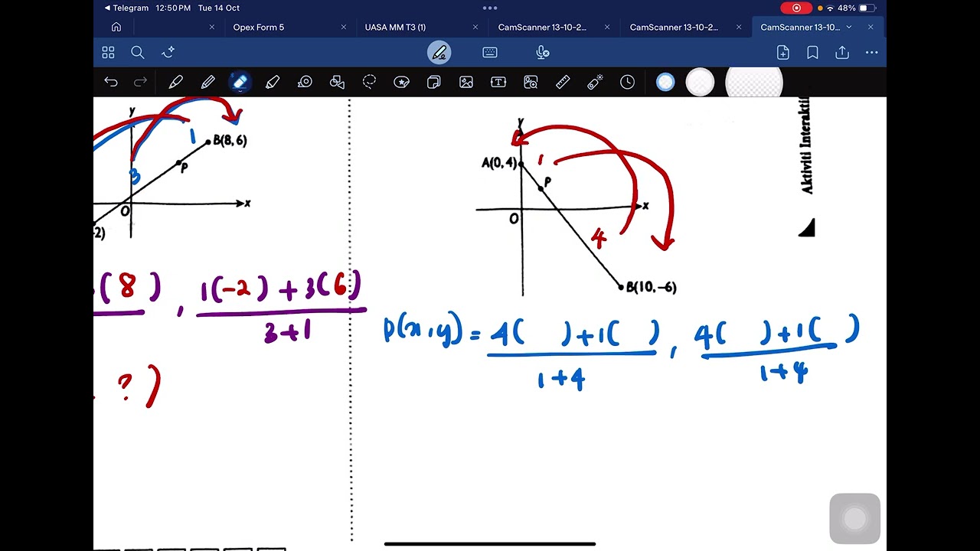Open the multitasking three-dots control
The image size is (980, 551).
(x=490, y=8)
